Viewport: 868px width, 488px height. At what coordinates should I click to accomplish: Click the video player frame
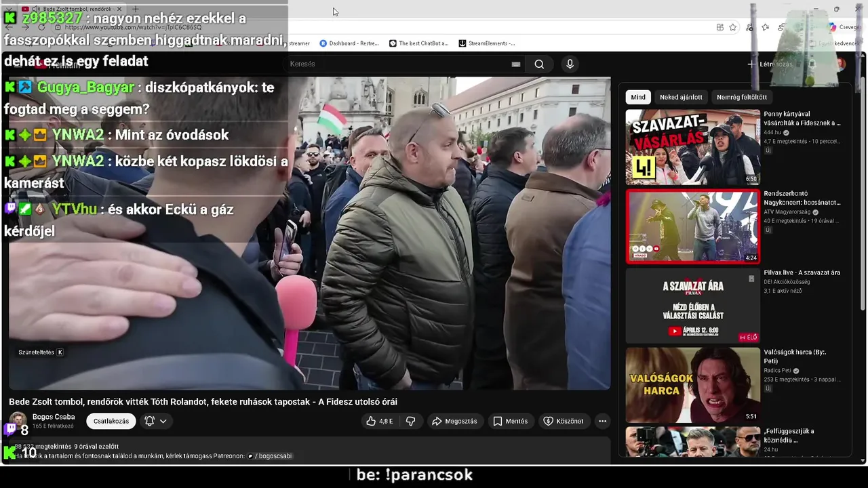[x=310, y=233]
